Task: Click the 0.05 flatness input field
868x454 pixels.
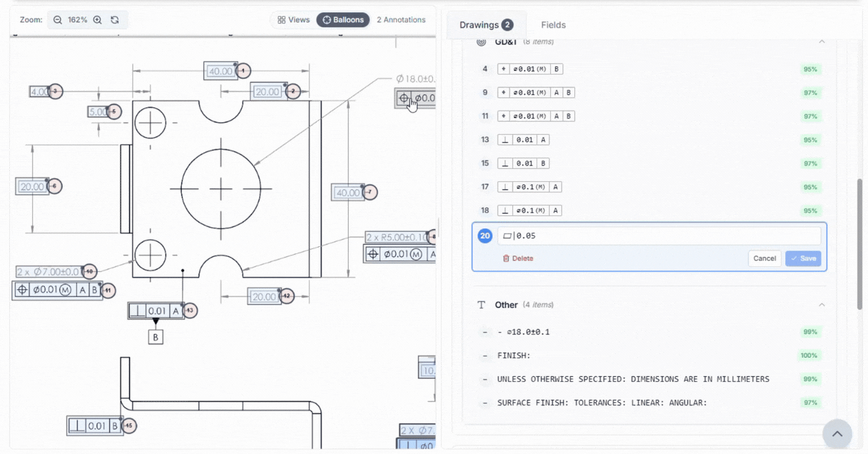Action: click(659, 236)
